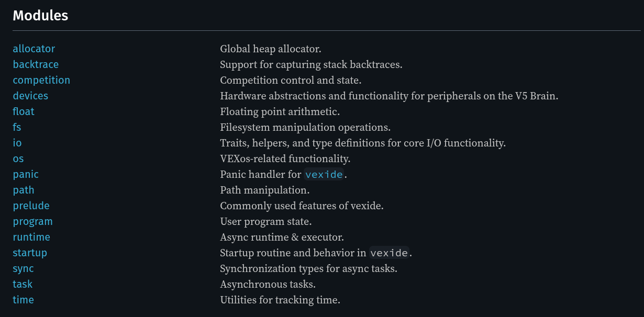Click the vexide inline code link in panic description
The image size is (644, 317).
[324, 174]
